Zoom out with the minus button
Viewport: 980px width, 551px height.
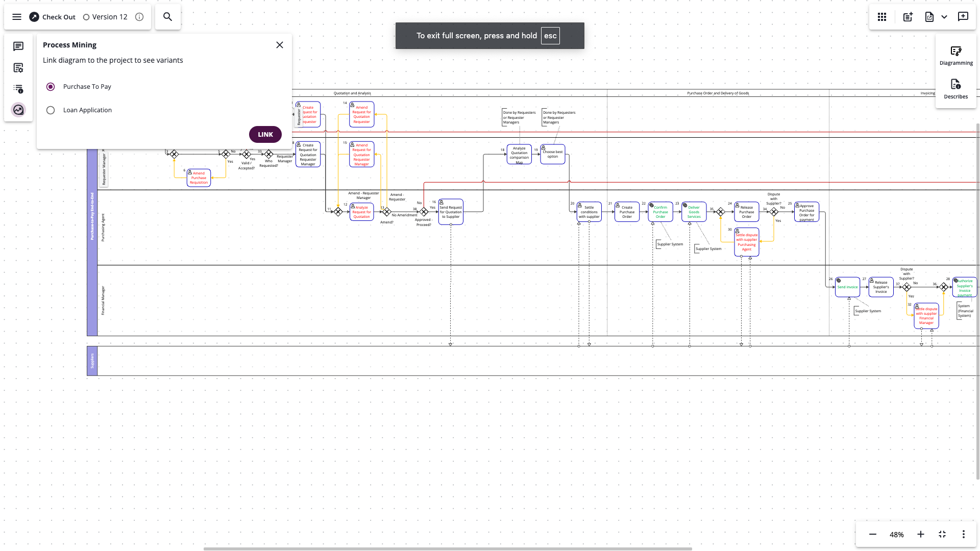coord(873,534)
